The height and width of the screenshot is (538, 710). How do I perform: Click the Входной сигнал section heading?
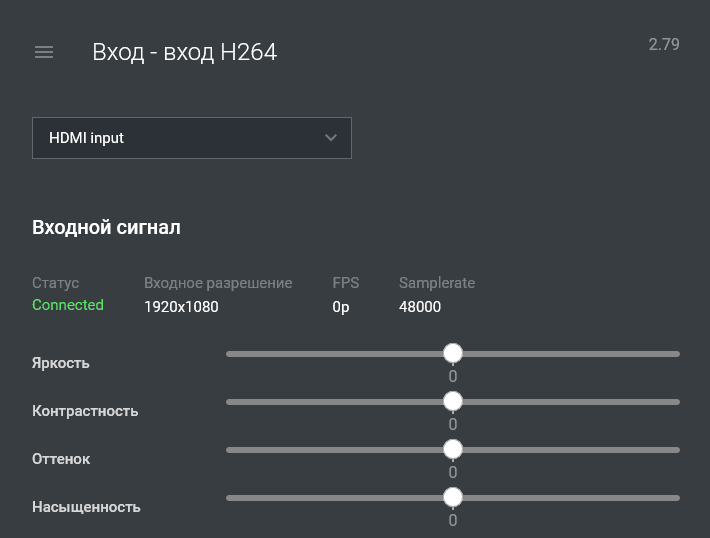[106, 227]
